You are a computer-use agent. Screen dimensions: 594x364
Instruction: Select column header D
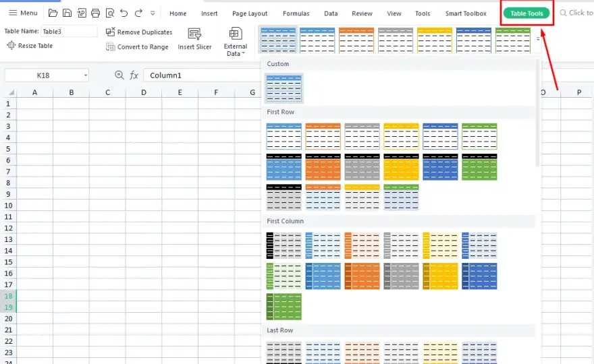pos(144,92)
